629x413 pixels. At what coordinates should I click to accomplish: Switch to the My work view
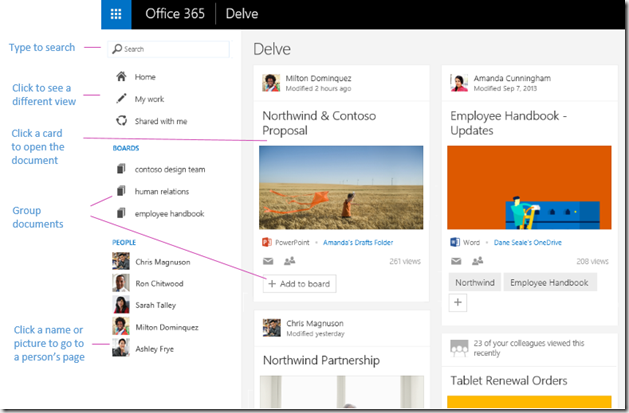pos(149,99)
